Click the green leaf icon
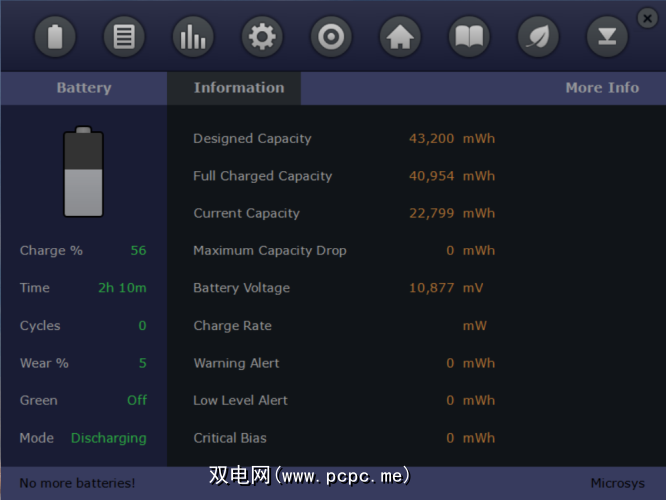This screenshot has width=666, height=500. (x=538, y=38)
